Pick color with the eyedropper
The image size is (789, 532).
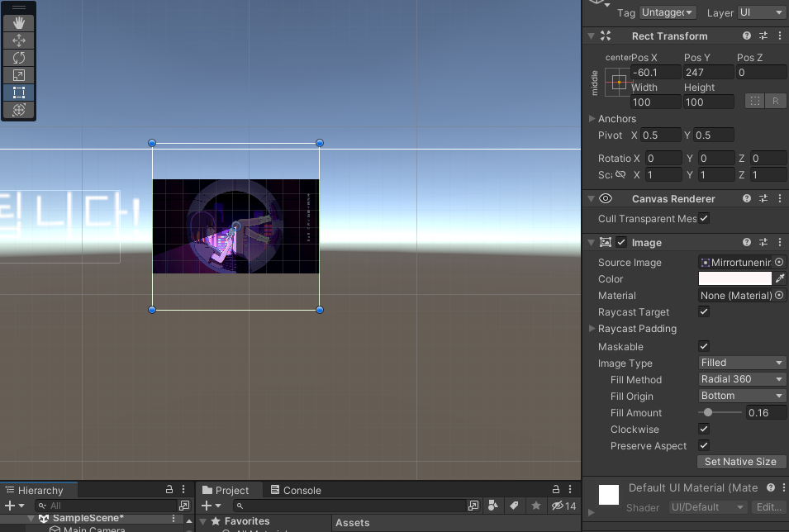[x=780, y=278]
